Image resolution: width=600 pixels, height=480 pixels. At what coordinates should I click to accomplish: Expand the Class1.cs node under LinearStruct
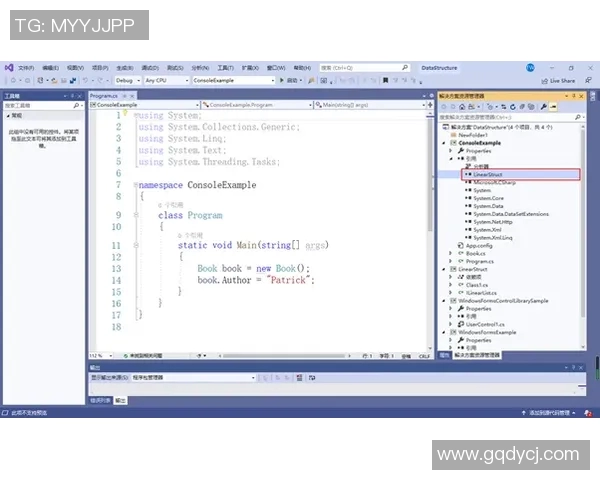[451, 285]
